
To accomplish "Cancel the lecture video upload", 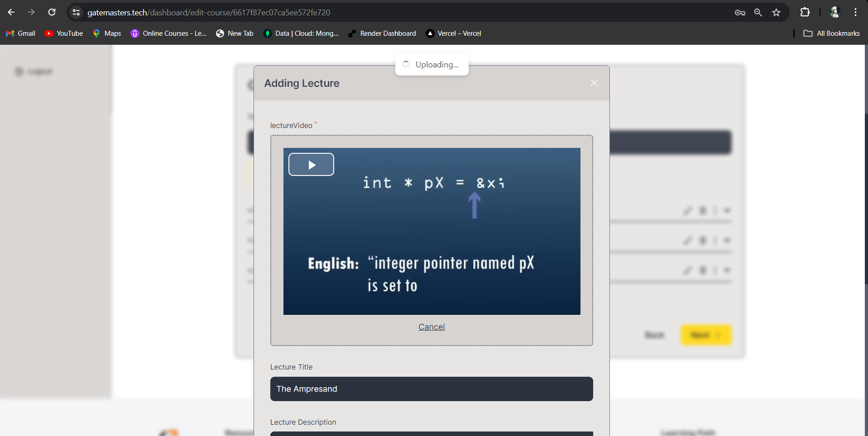I will click(x=431, y=327).
